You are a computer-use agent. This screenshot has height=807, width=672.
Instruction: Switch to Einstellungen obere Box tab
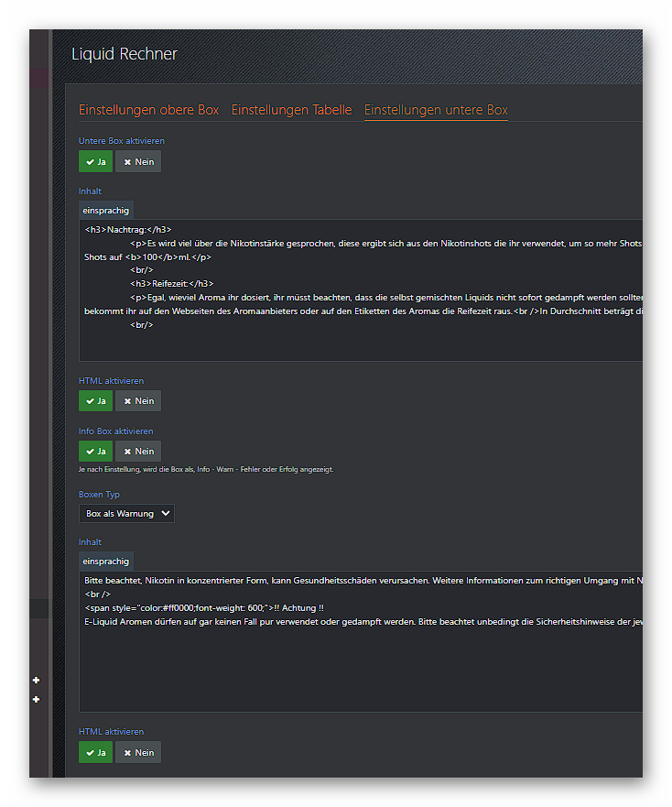148,110
